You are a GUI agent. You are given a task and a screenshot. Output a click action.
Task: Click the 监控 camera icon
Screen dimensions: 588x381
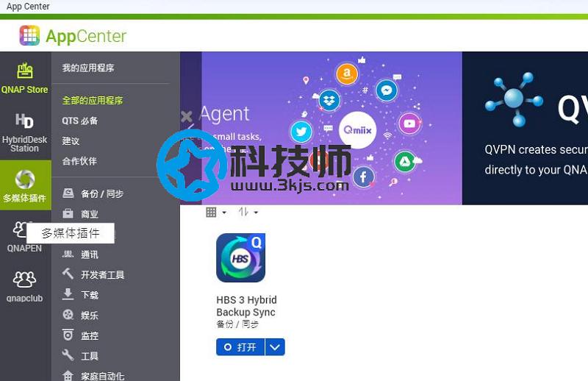[68, 335]
